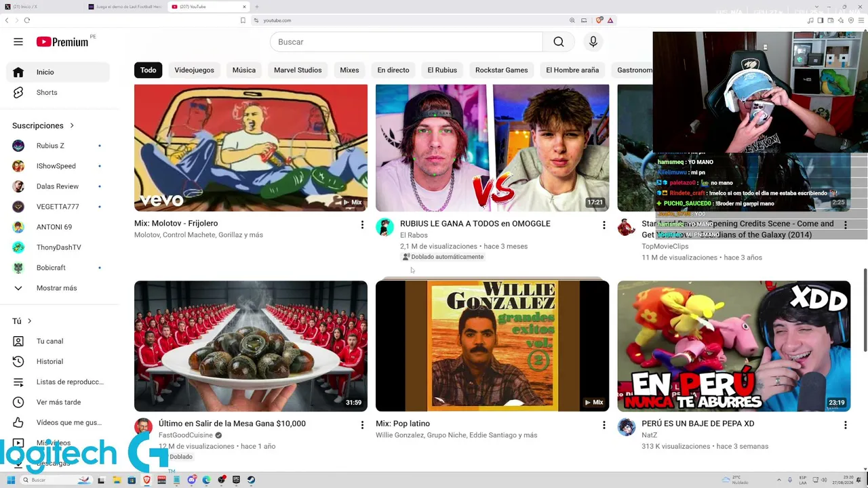Expand the Suscripciones section
Screen dimensions: 868x488
[x=43, y=125]
